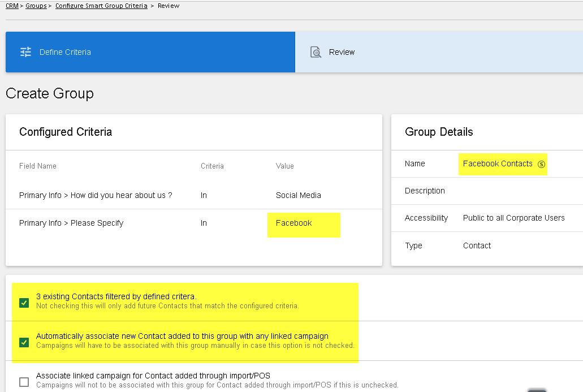Uncheck Automatically associate new Contact checkbox
The width and height of the screenshot is (583, 392).
(x=24, y=342)
